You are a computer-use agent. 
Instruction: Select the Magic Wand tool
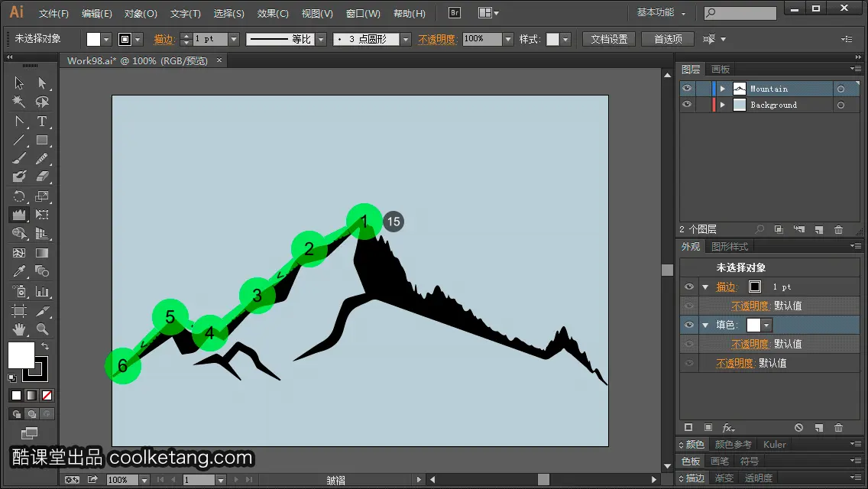(19, 102)
